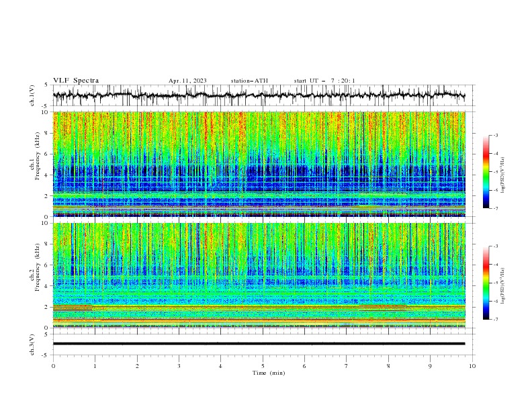Click the "station=ATH" label
Screen dimensions: 532x411
pyautogui.click(x=249, y=81)
